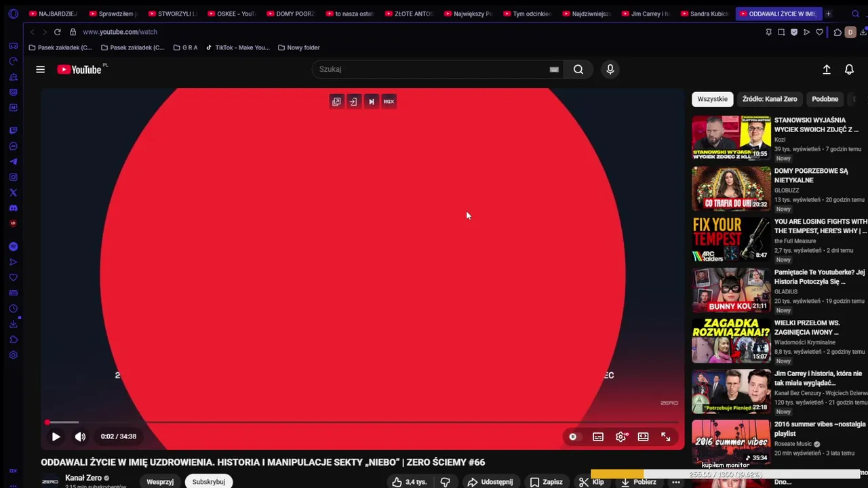The width and height of the screenshot is (868, 488).
Task: Click the Wesprzyj join button
Action: coord(160,482)
